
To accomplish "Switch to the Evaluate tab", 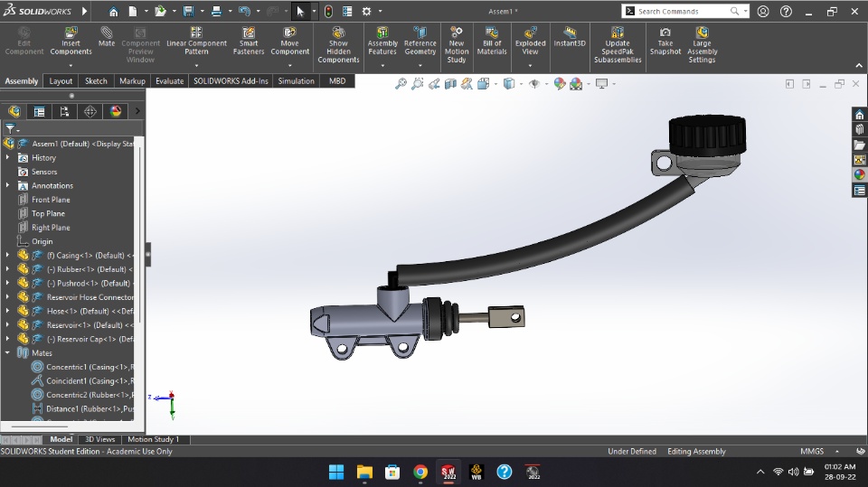I will [169, 81].
